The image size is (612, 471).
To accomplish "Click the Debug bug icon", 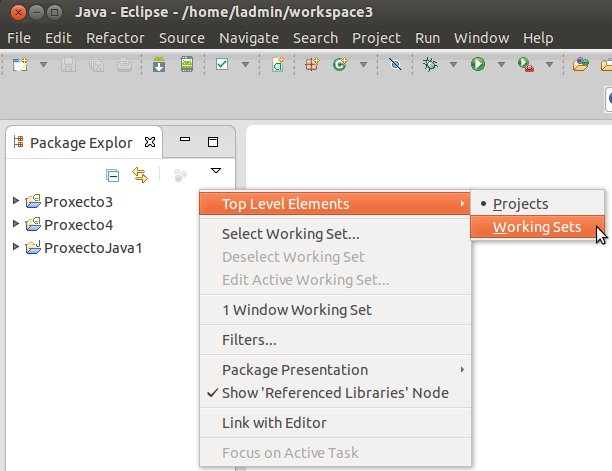I will point(430,64).
